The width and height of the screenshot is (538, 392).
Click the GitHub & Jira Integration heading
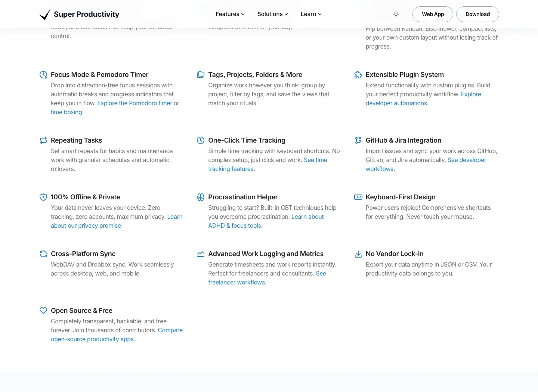403,140
